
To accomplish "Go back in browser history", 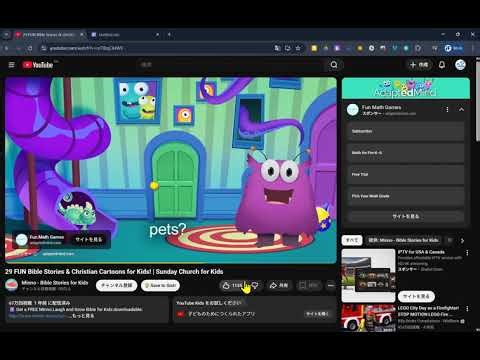I will [6, 48].
